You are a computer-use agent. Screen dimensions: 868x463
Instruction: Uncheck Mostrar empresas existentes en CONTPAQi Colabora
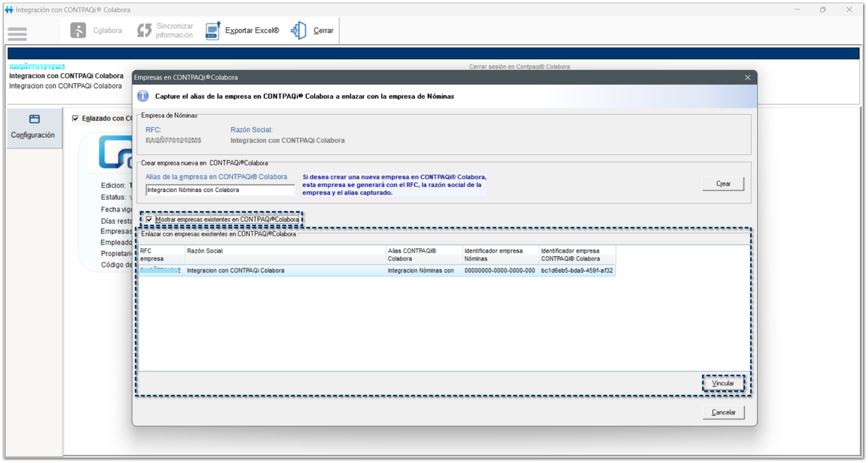(149, 220)
